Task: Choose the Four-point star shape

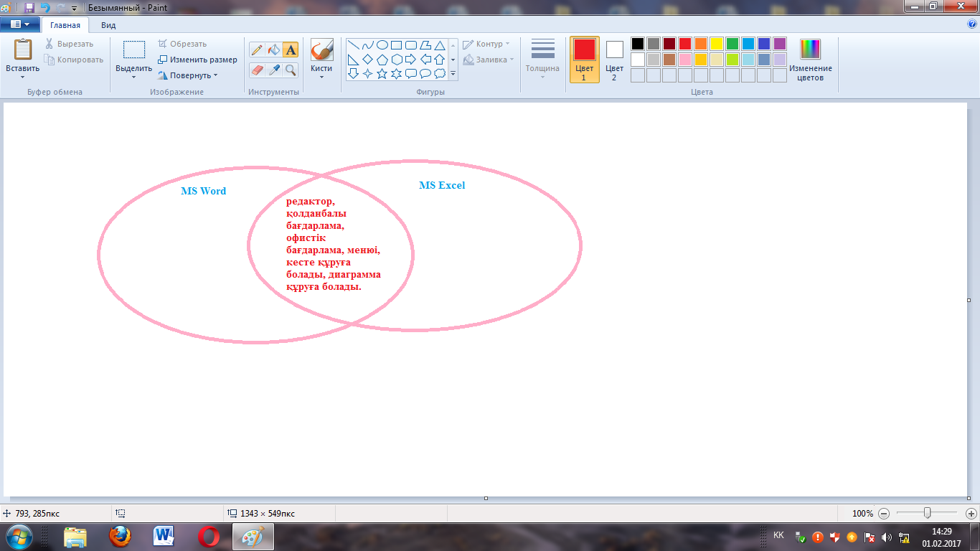Action: (367, 73)
